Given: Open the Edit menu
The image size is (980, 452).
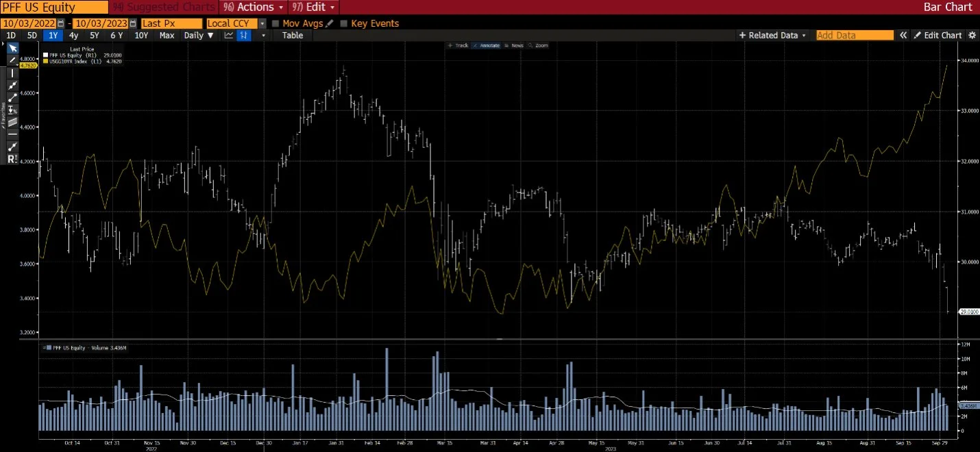Looking at the screenshot, I should tap(313, 7).
